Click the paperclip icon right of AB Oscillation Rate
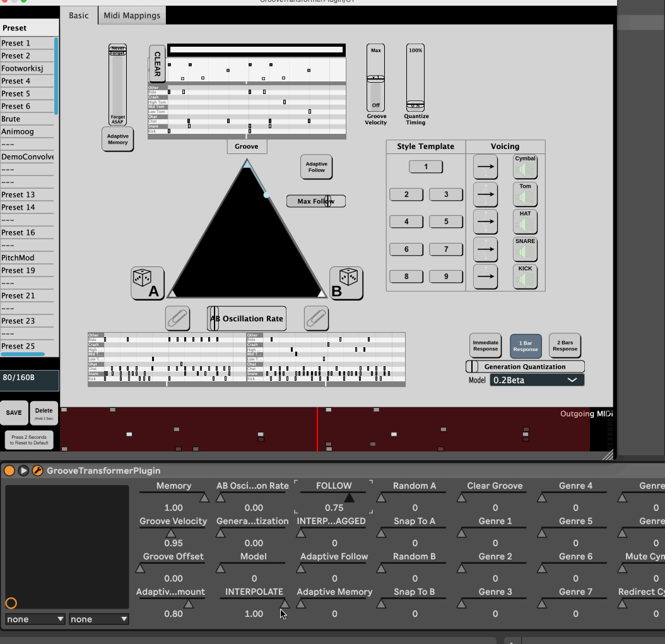 [316, 318]
